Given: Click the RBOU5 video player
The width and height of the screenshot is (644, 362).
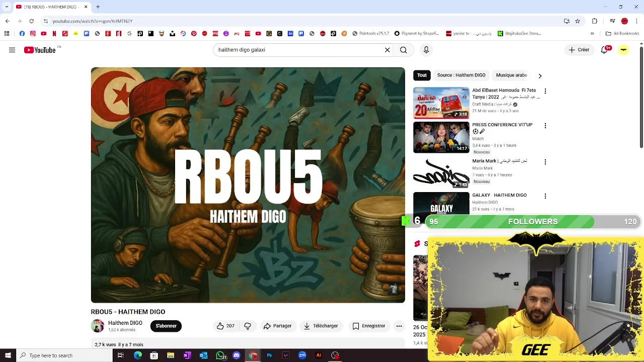Looking at the screenshot, I should (248, 185).
